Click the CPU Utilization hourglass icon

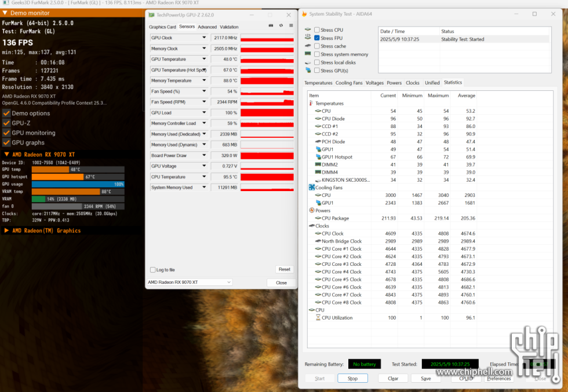click(x=318, y=317)
